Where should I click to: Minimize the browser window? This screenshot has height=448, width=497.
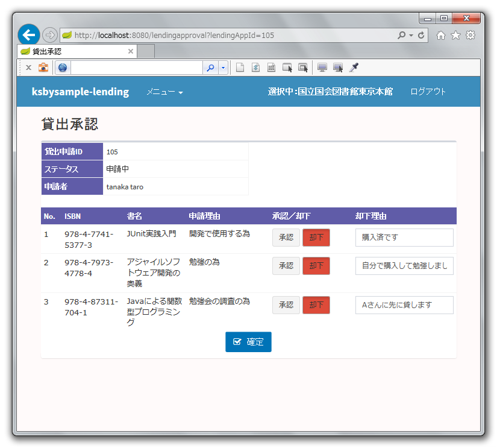pos(428,19)
